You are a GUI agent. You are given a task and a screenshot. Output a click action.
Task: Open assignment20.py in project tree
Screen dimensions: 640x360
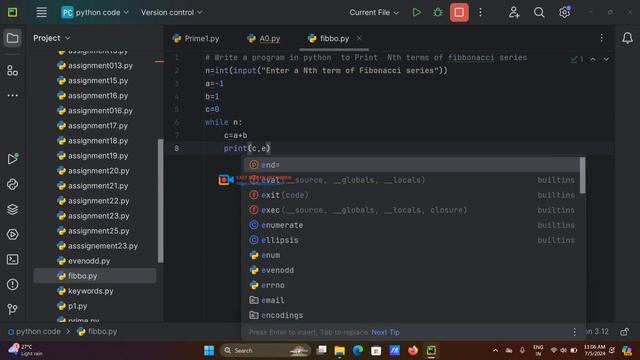pos(93,171)
